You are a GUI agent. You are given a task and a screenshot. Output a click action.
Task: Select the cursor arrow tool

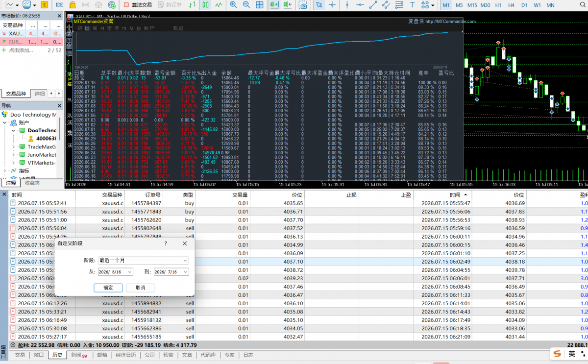click(x=319, y=5)
